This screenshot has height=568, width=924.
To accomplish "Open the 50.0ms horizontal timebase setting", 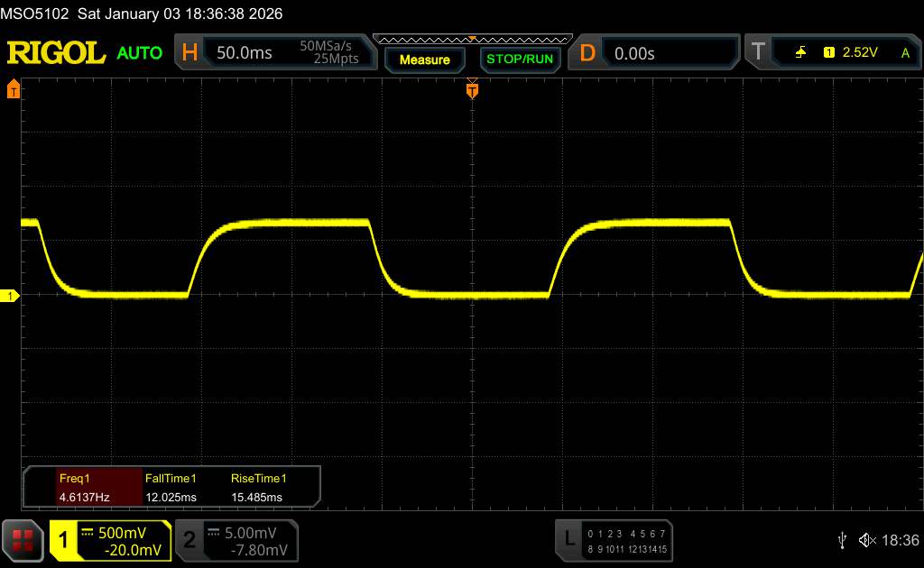I will pos(245,53).
